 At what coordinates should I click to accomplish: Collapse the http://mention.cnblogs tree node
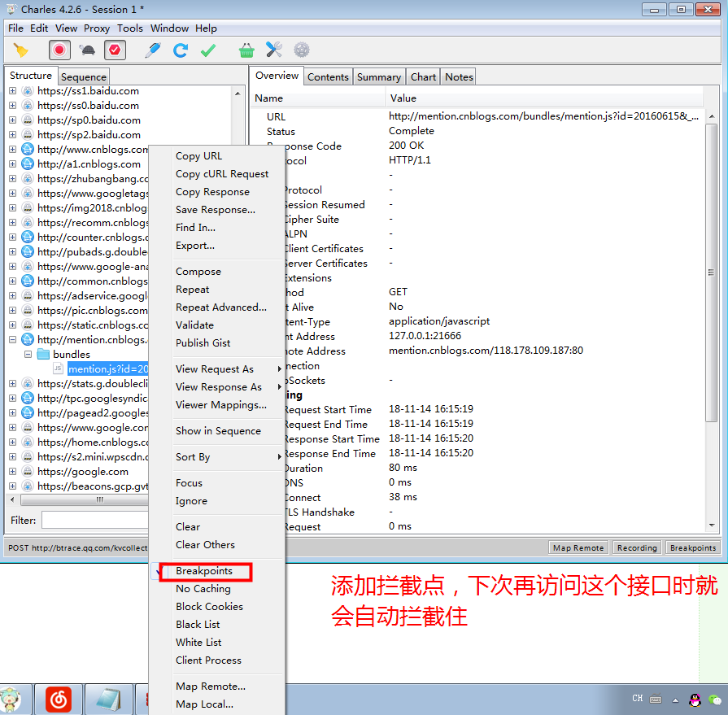click(x=12, y=339)
